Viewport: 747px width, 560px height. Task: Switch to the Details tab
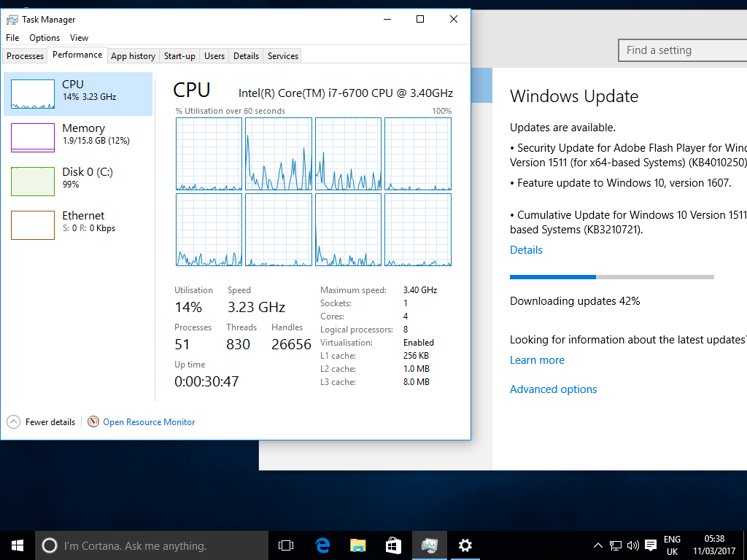246,55
